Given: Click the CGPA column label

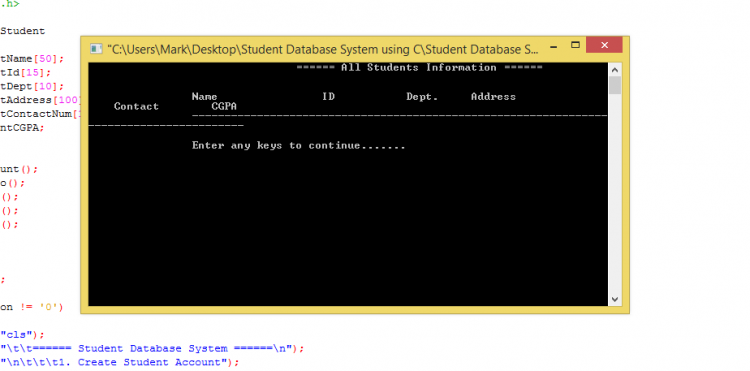Looking at the screenshot, I should click(x=224, y=106).
